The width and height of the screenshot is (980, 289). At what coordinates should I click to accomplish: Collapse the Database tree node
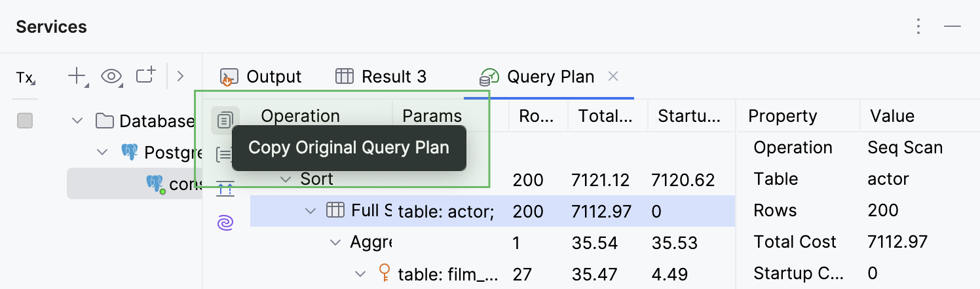78,121
